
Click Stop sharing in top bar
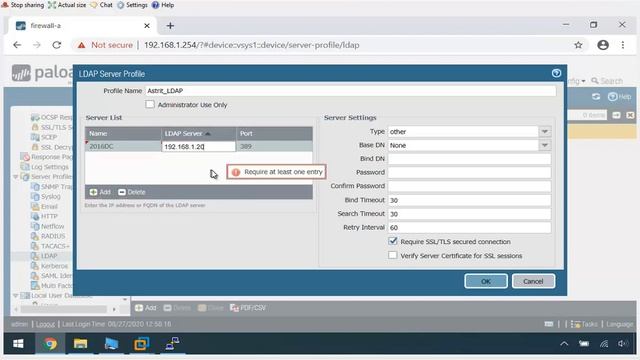click(23, 5)
